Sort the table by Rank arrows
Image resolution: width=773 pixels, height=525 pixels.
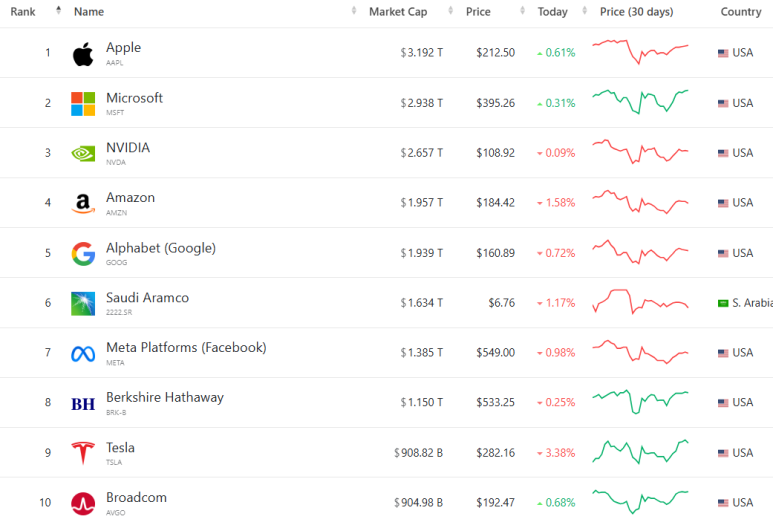(59, 10)
